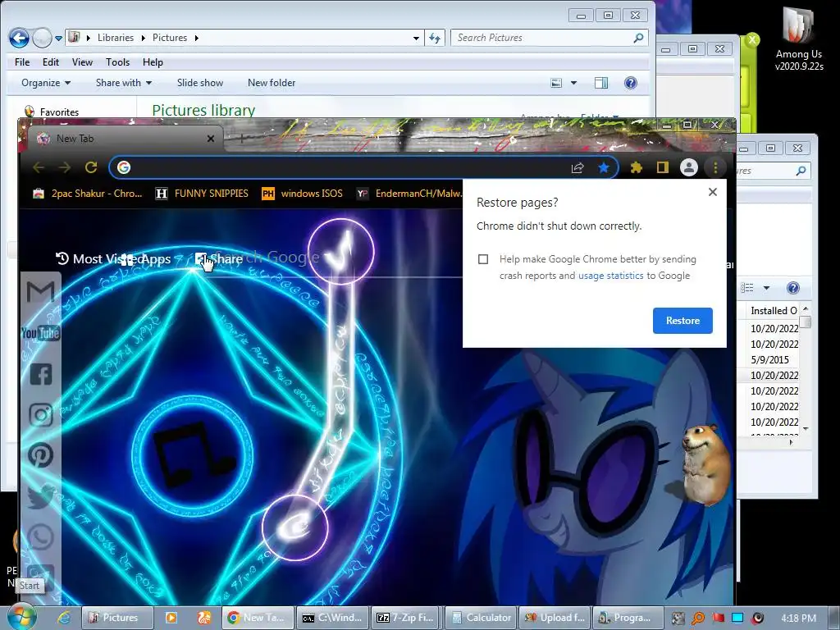Open YouTube from the new tab sidebar
This screenshot has width=840, height=630.
pyautogui.click(x=41, y=333)
